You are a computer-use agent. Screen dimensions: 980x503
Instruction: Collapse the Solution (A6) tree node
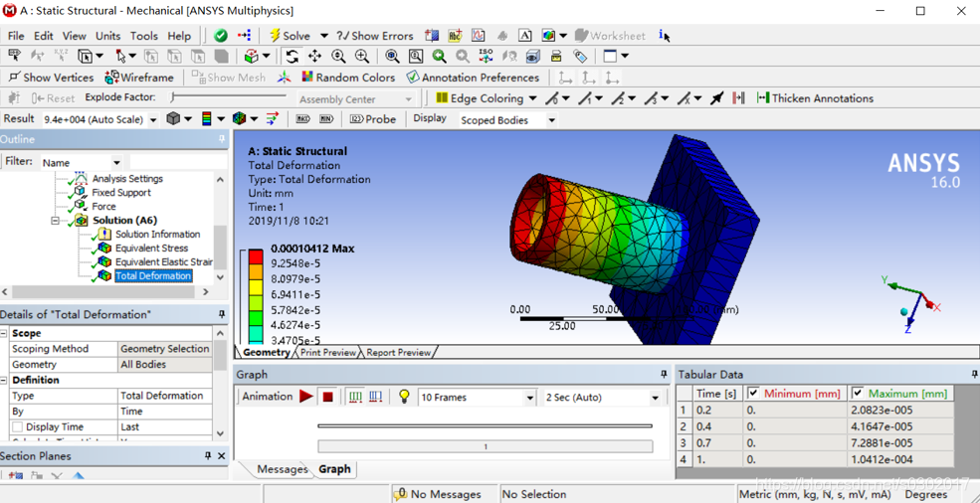(x=56, y=221)
